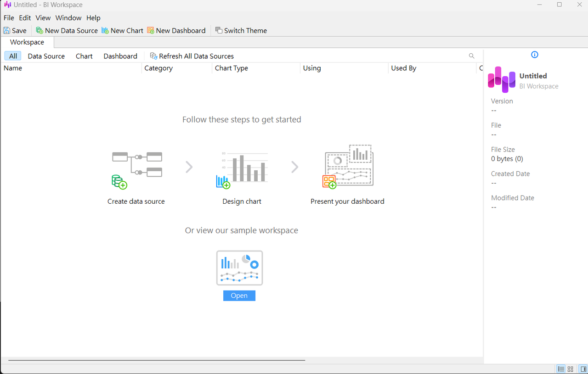588x374 pixels.
Task: Click the Save toolbar button
Action: click(x=15, y=30)
